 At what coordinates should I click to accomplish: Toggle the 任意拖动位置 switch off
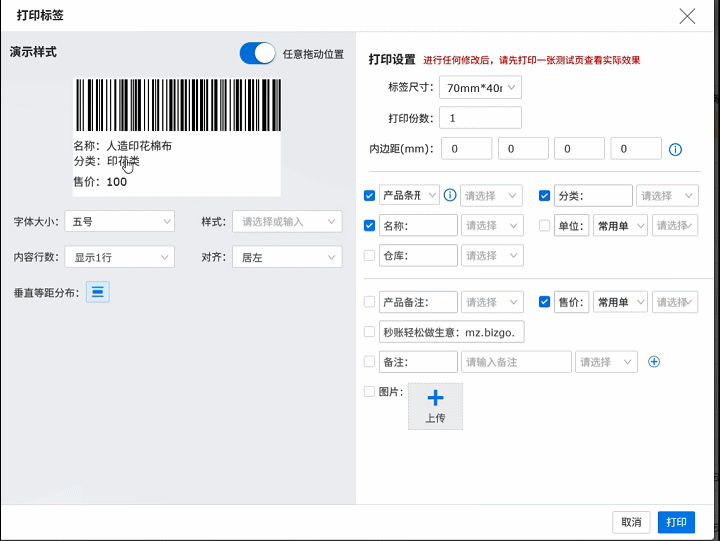(257, 54)
